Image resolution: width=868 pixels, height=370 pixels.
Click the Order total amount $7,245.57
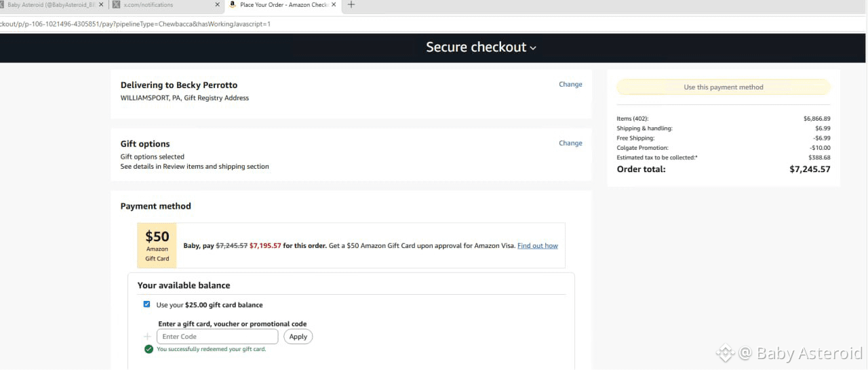coord(810,169)
